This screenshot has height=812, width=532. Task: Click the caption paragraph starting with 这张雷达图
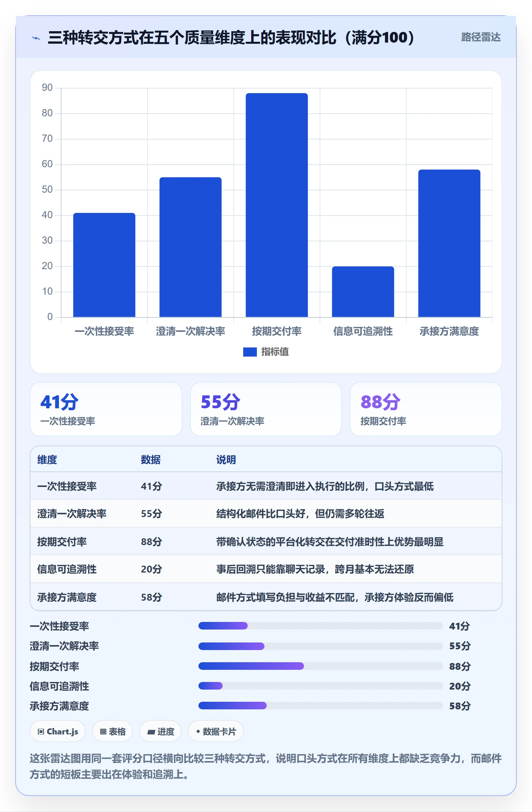(266, 766)
